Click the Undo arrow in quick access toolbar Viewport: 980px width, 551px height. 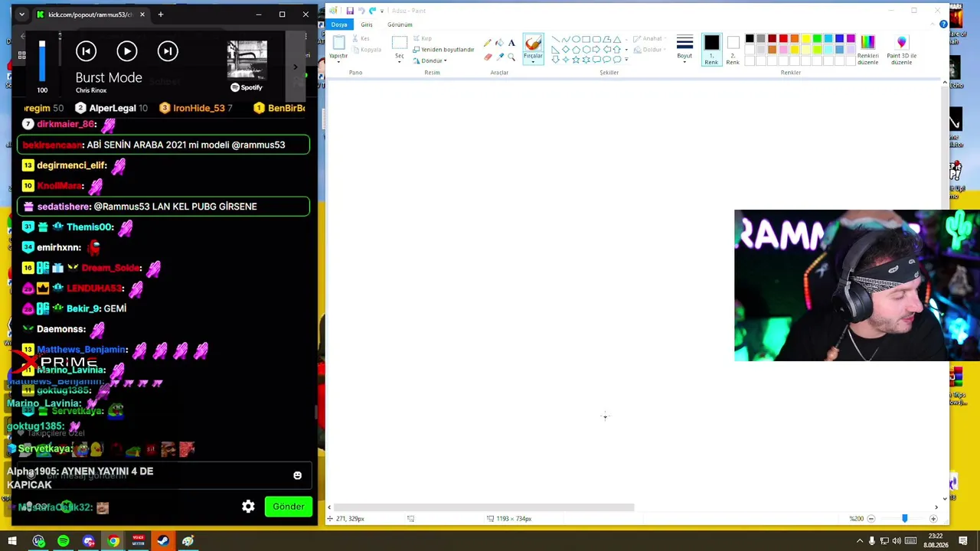tap(361, 11)
